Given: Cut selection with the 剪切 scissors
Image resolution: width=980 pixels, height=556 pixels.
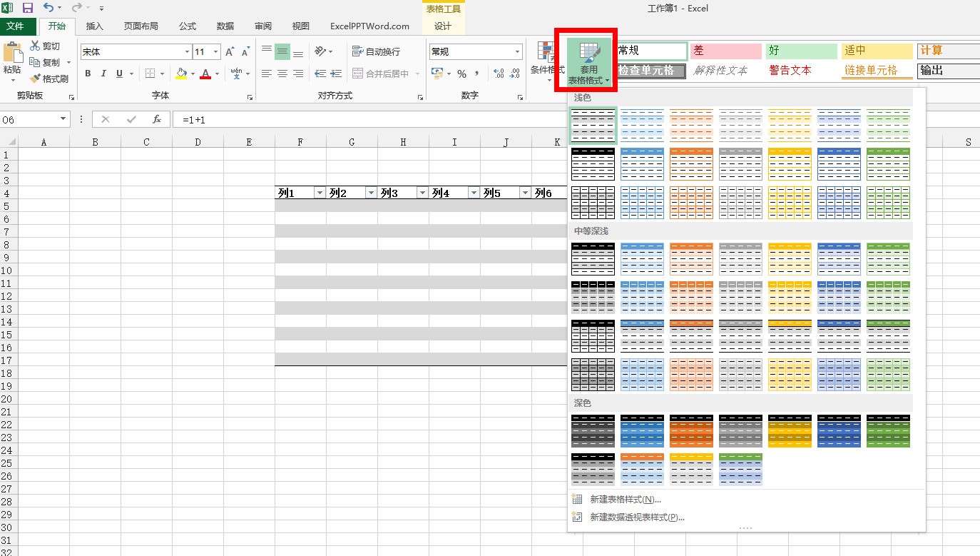Looking at the screenshot, I should click(x=46, y=46).
